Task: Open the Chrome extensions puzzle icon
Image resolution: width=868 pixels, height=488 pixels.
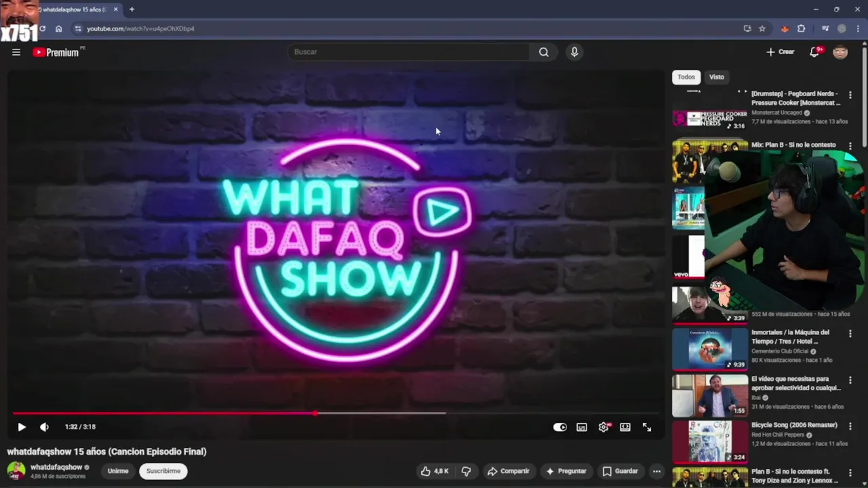Action: click(802, 28)
